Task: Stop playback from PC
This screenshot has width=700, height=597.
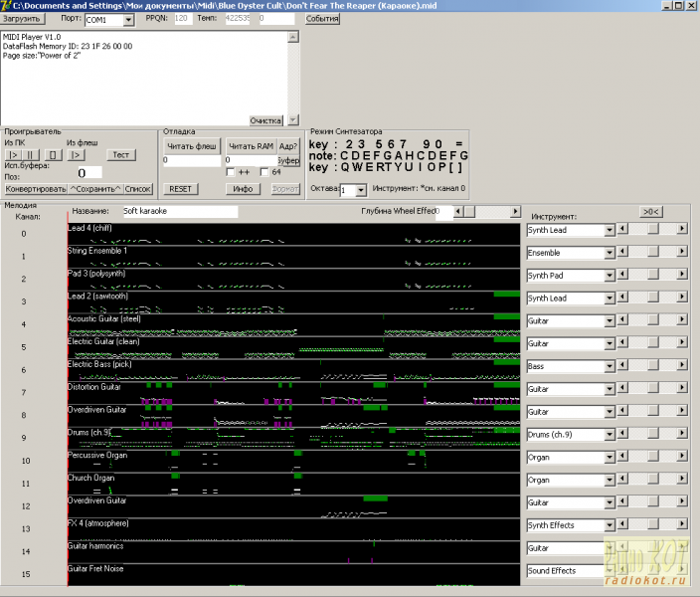Action: pyautogui.click(x=53, y=155)
